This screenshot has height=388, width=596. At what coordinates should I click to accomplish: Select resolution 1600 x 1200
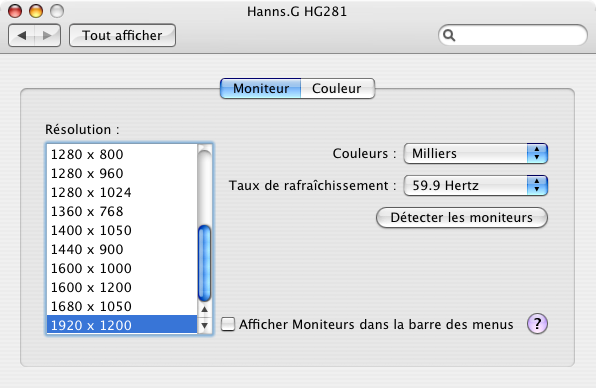point(122,287)
